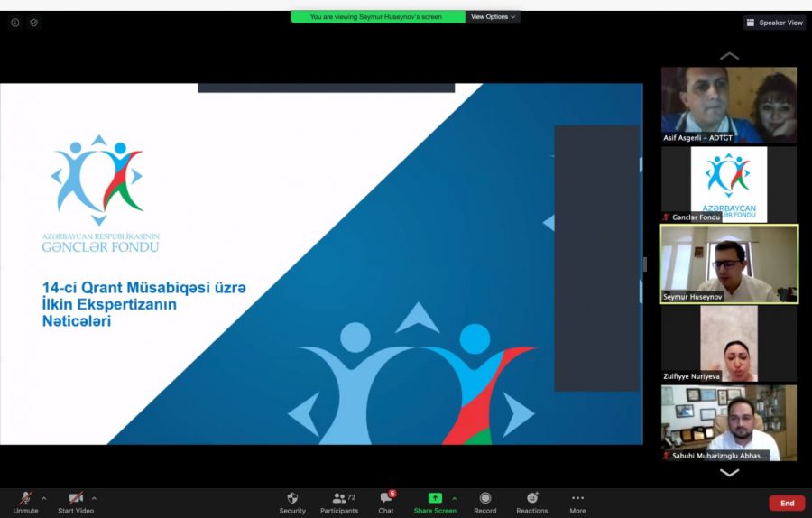Open audio options arrow next to Unmute
This screenshot has width=812, height=518.
tap(43, 498)
